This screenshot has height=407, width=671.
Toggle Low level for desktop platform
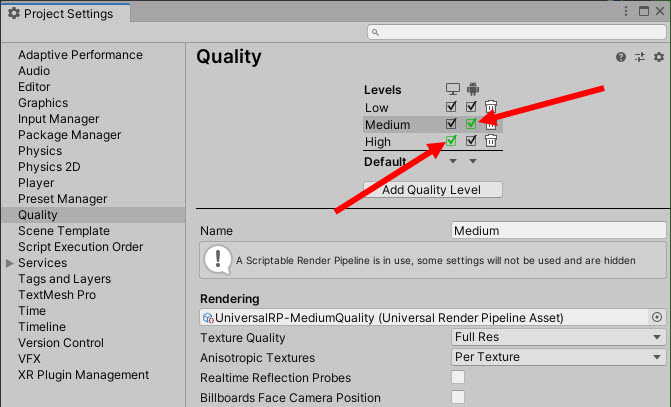coord(451,106)
